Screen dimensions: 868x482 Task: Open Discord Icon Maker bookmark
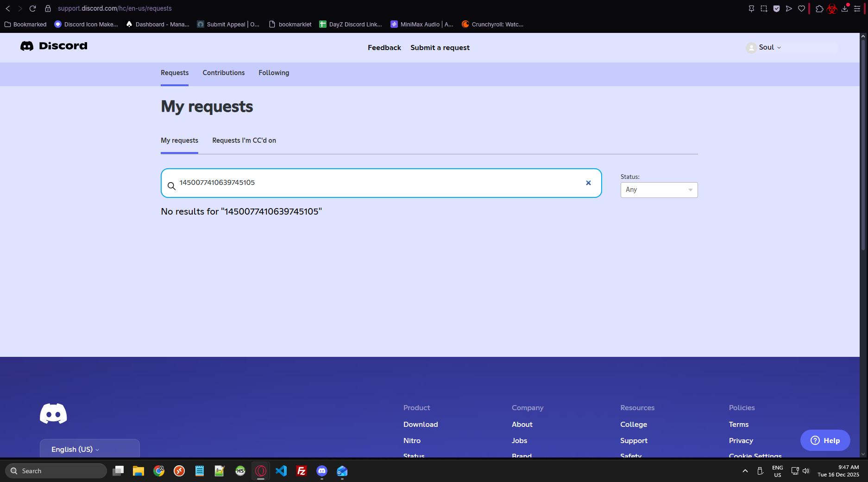pos(86,24)
